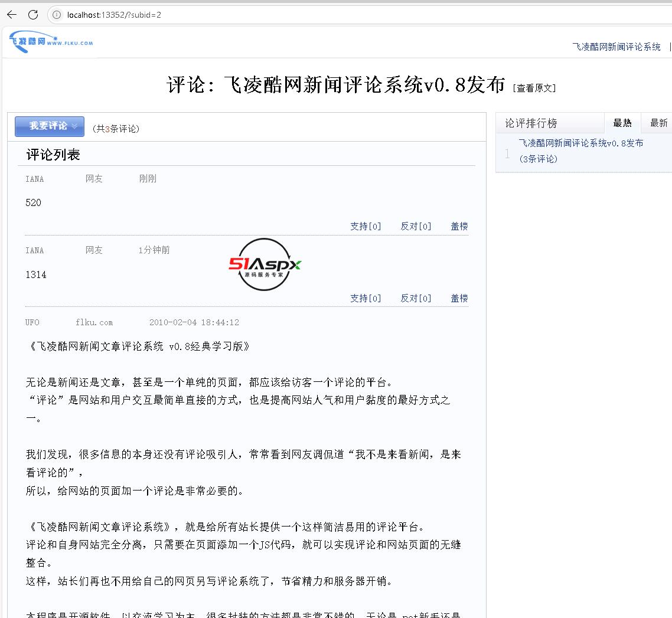Oppose the 1314 comment via 反对[0]

(416, 298)
